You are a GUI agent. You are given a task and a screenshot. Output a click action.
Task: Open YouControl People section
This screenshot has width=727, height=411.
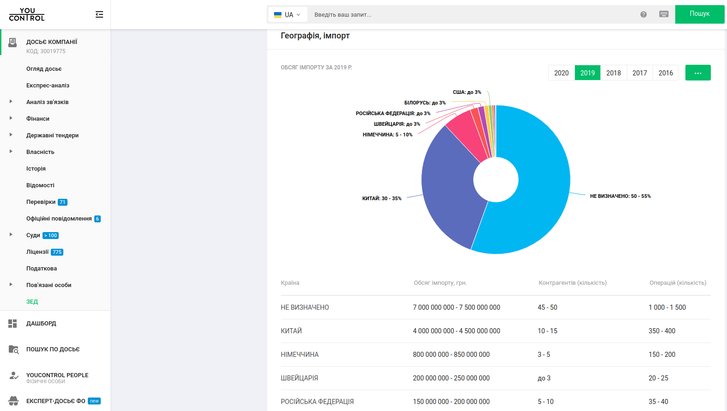pos(57,375)
